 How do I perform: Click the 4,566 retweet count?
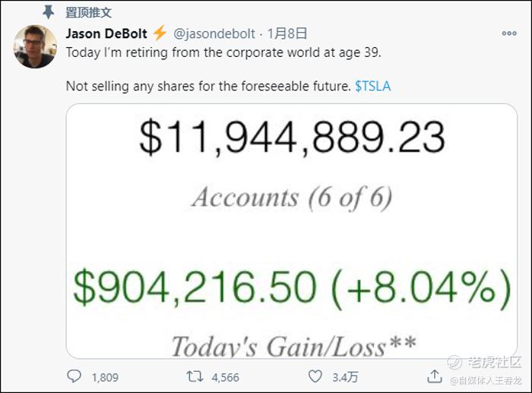coord(225,377)
